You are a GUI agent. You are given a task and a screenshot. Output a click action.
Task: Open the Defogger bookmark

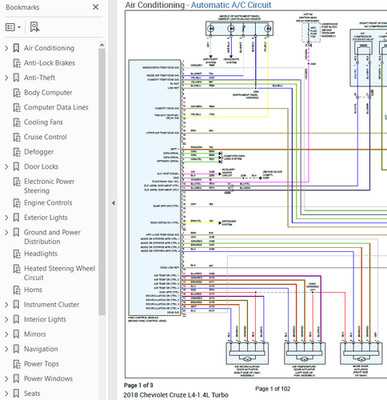[x=39, y=152]
